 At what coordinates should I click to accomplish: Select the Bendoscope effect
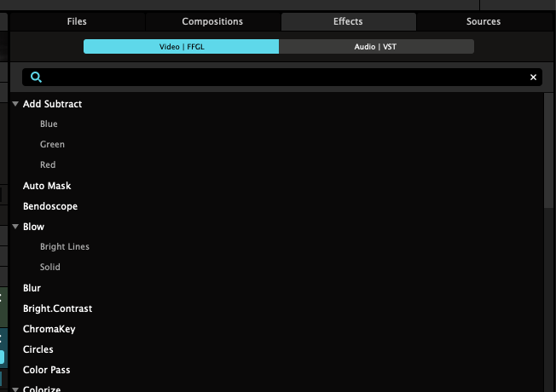point(50,206)
